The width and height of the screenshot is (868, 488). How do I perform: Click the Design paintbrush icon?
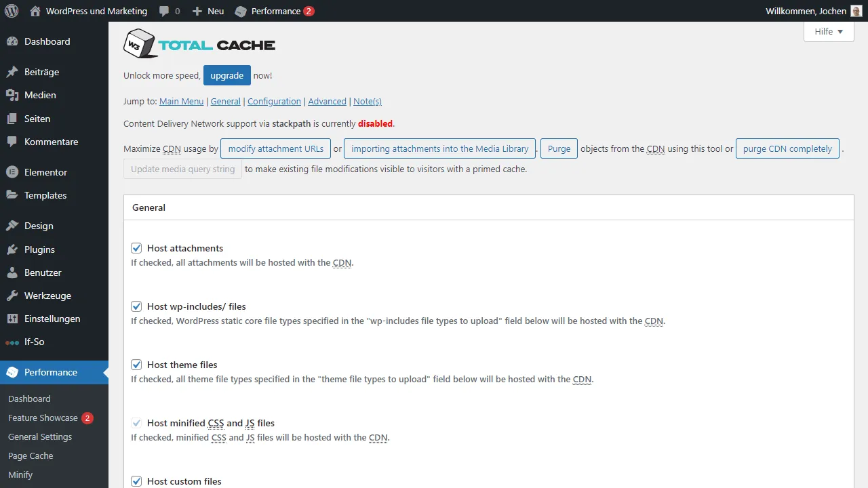(x=12, y=226)
